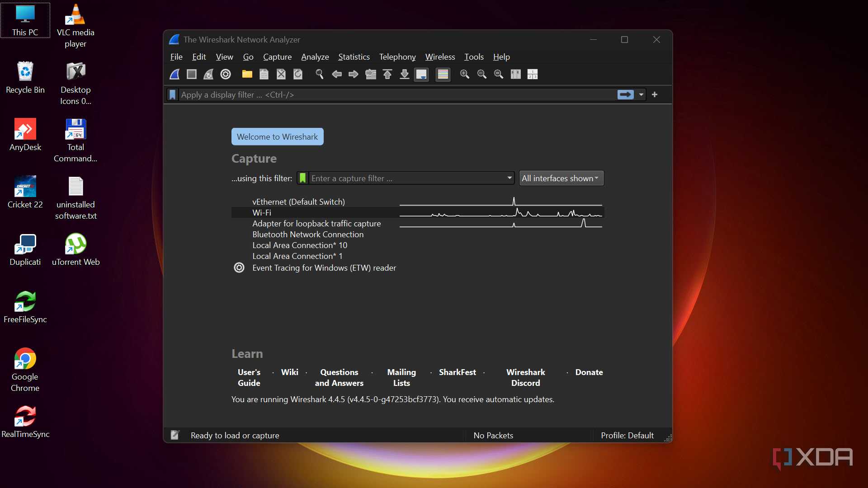868x488 pixels.
Task: Open the Wireless menu
Action: 440,56
